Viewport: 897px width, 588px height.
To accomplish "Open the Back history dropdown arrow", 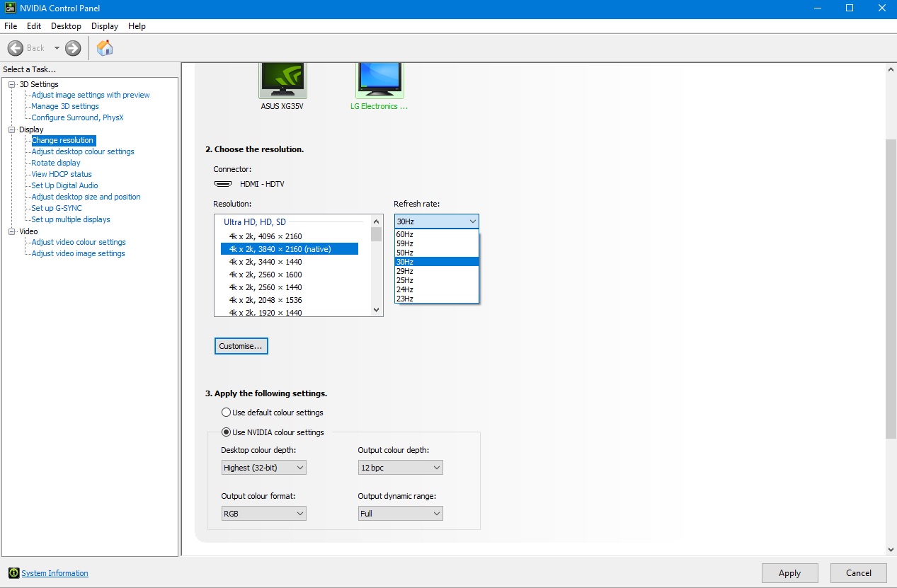I will 57,48.
